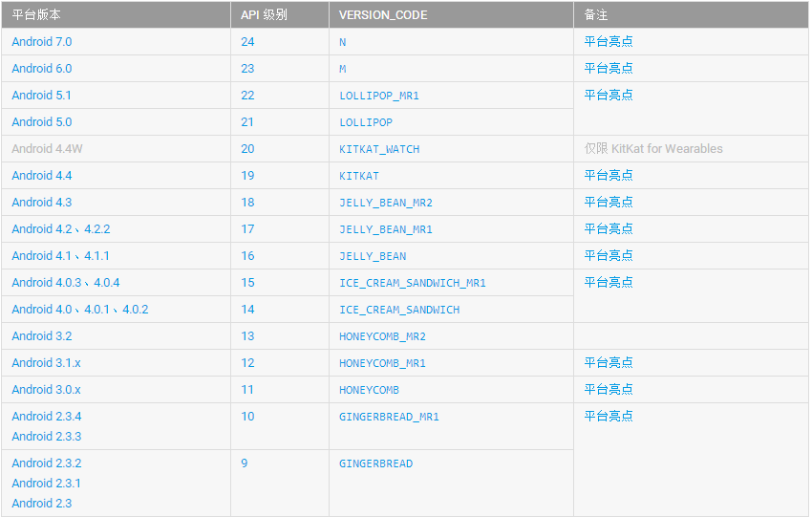The height and width of the screenshot is (517, 812).
Task: Open the Android 4.3 platform link
Action: (41, 203)
